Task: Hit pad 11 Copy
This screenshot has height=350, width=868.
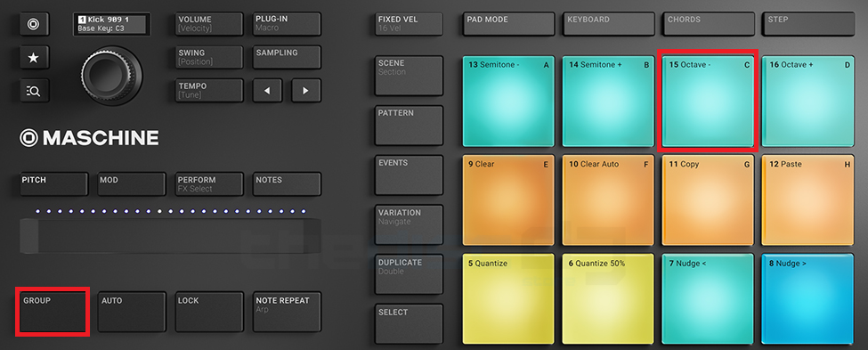Action: click(x=708, y=200)
